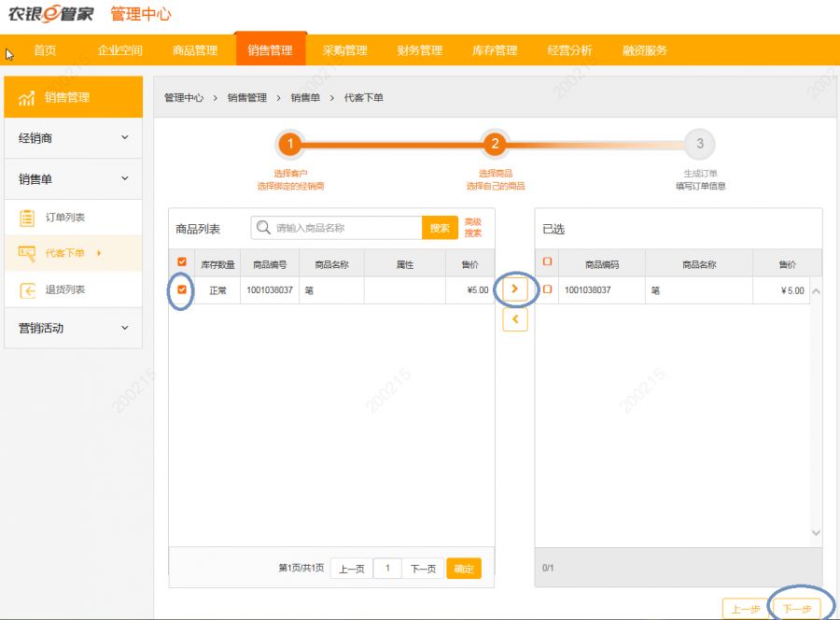
Task: Click the magnifier icon in product search box
Action: 263,228
